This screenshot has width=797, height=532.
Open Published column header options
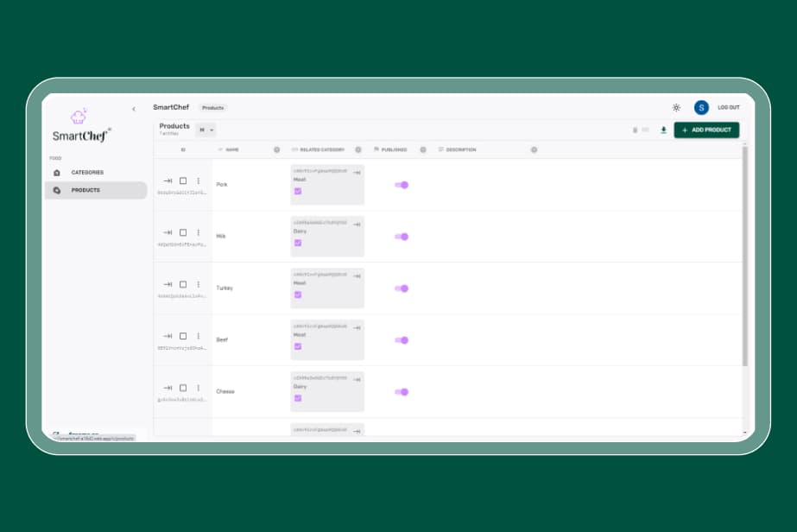click(x=423, y=150)
